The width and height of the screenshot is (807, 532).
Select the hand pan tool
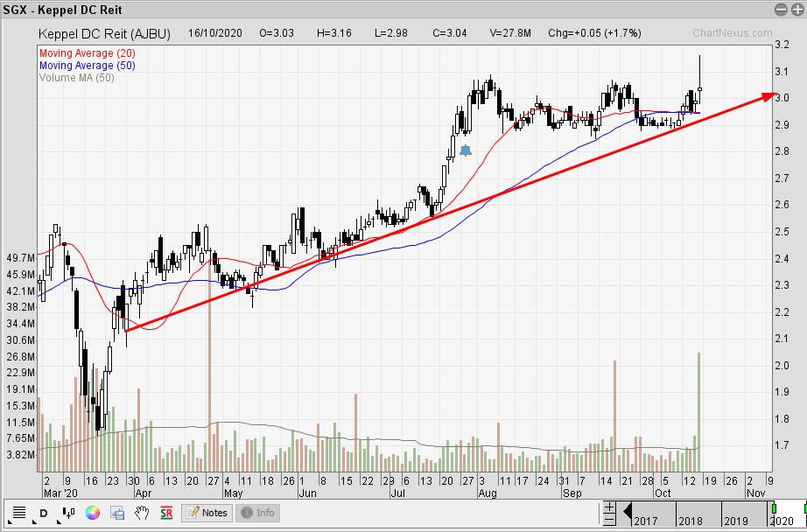point(142,512)
